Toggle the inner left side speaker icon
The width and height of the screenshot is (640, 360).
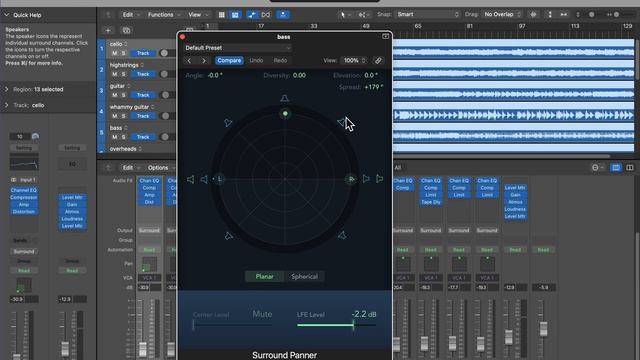pyautogui.click(x=204, y=179)
